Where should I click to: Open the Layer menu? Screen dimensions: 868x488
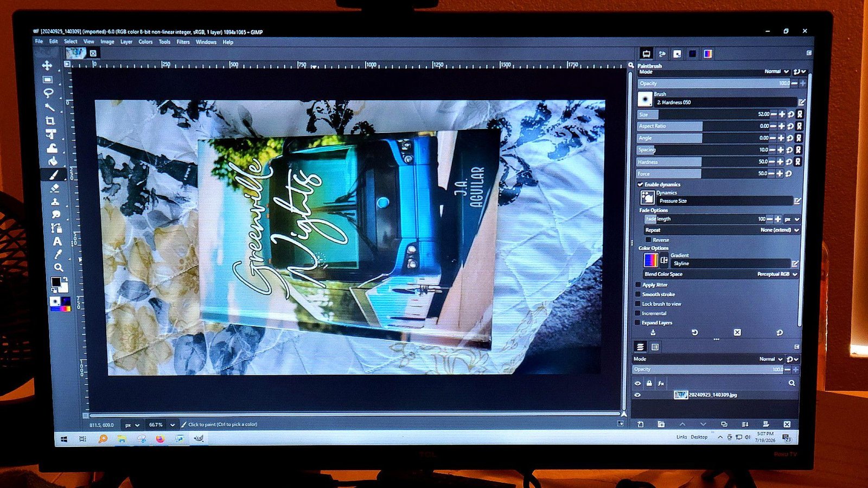[126, 42]
